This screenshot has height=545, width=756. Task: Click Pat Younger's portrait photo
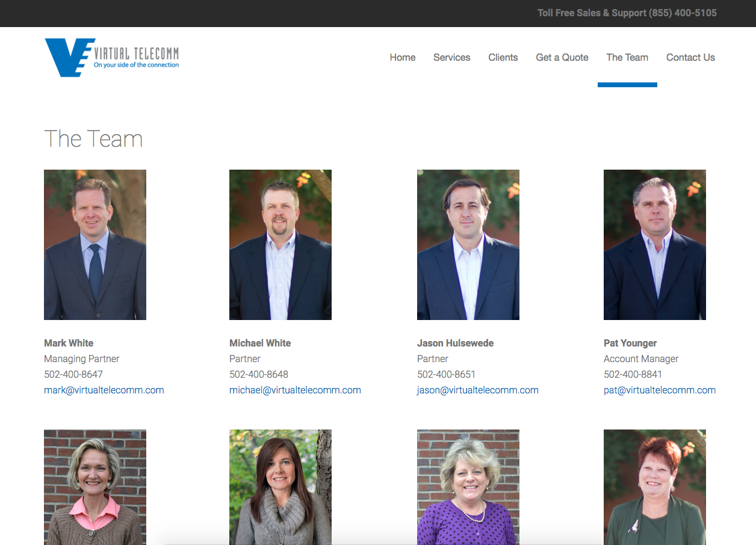(655, 245)
